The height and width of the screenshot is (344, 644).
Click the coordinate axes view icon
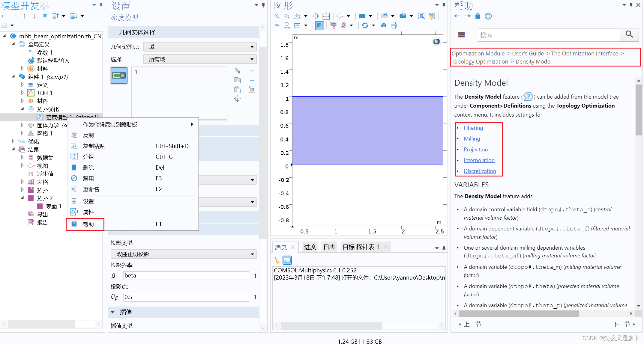coord(340,16)
